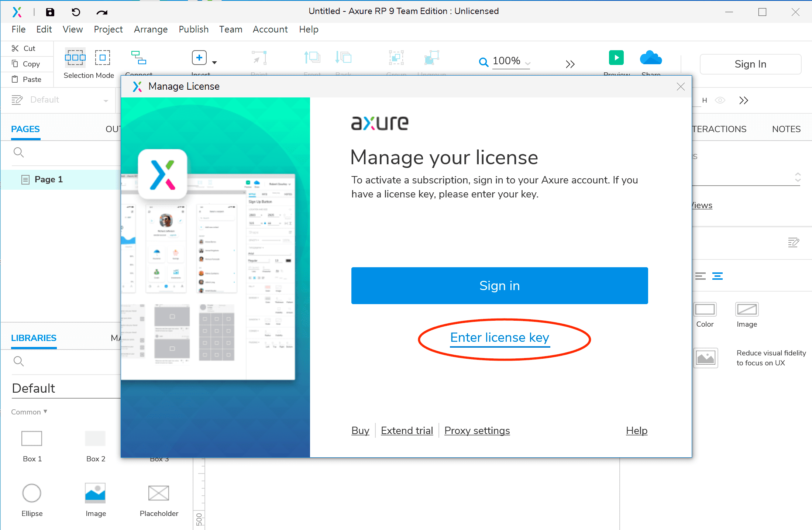Image resolution: width=812 pixels, height=530 pixels.
Task: Open the Publish menu
Action: click(193, 29)
